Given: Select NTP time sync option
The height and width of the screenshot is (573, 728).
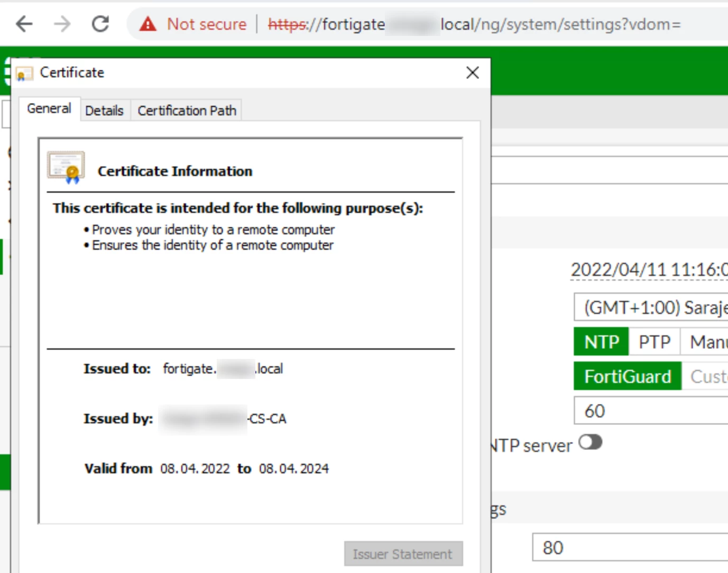Looking at the screenshot, I should (602, 342).
